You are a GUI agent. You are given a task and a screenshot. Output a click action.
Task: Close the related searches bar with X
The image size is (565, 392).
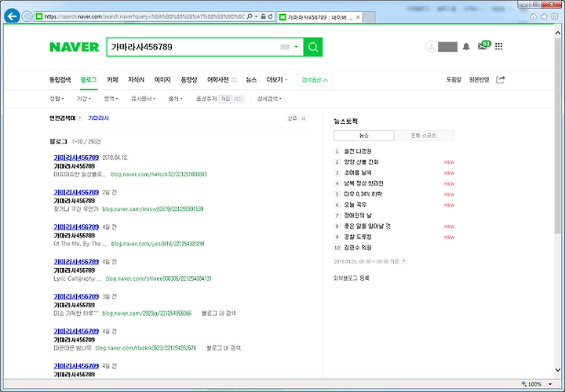(x=304, y=118)
